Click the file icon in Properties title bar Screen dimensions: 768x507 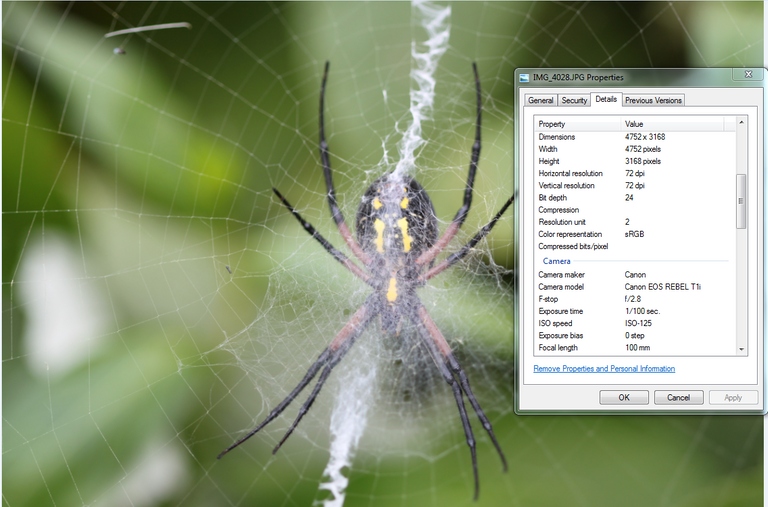pyautogui.click(x=525, y=77)
